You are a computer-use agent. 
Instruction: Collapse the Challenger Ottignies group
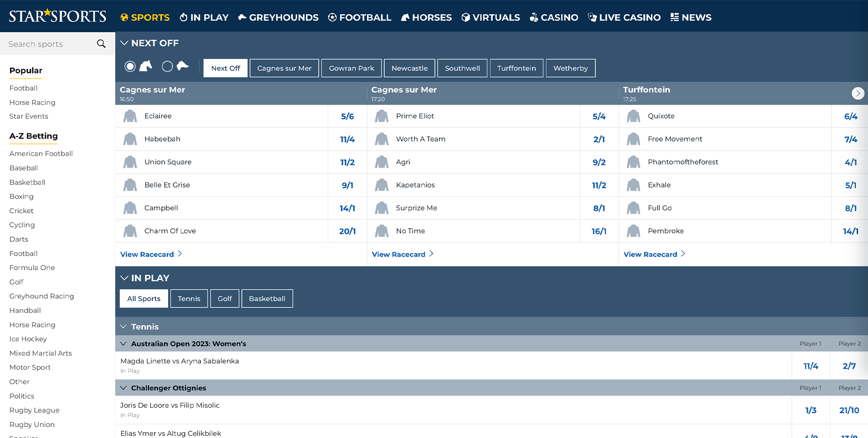(123, 388)
